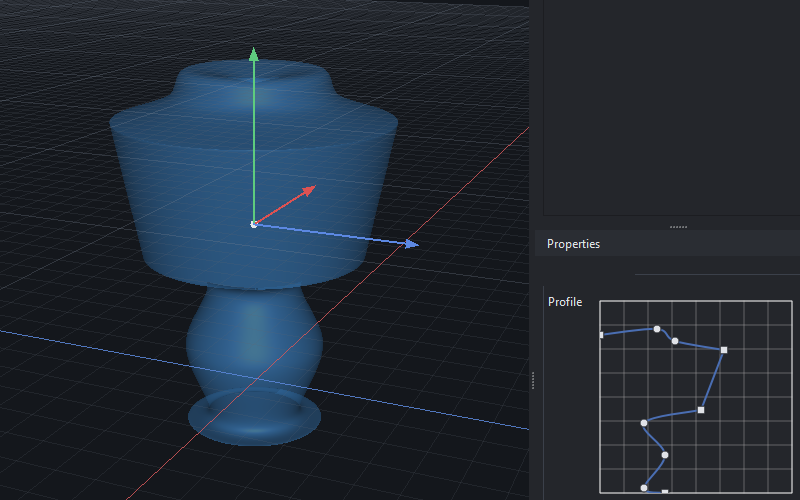Select the rightmost square point on the profile curve
This screenshot has width=800, height=500.
coord(723,350)
